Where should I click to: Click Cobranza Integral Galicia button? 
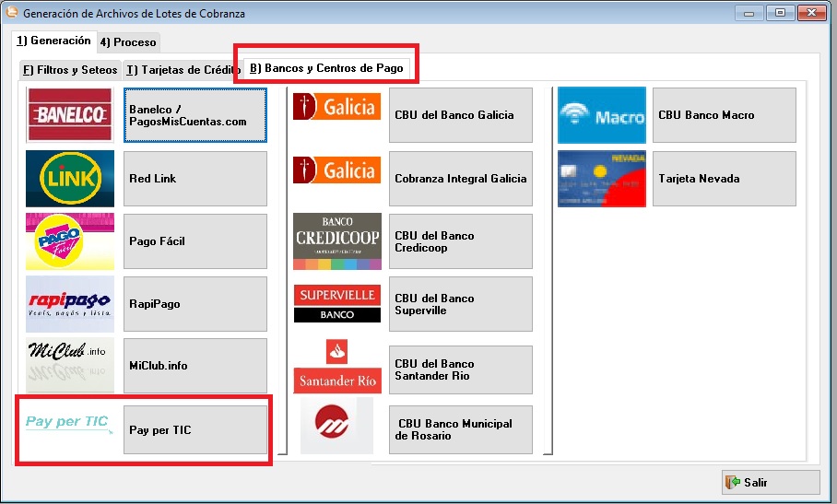pos(460,178)
